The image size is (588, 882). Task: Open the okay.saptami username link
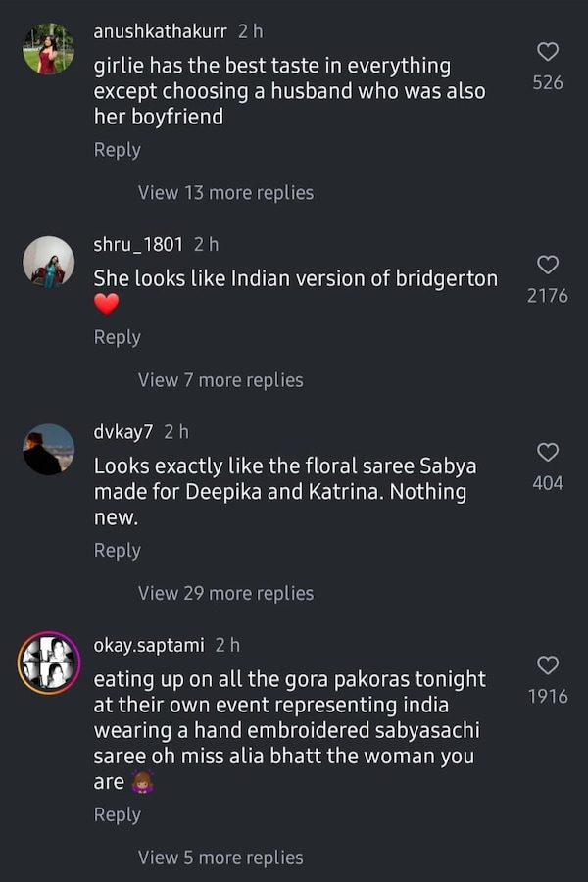point(149,645)
